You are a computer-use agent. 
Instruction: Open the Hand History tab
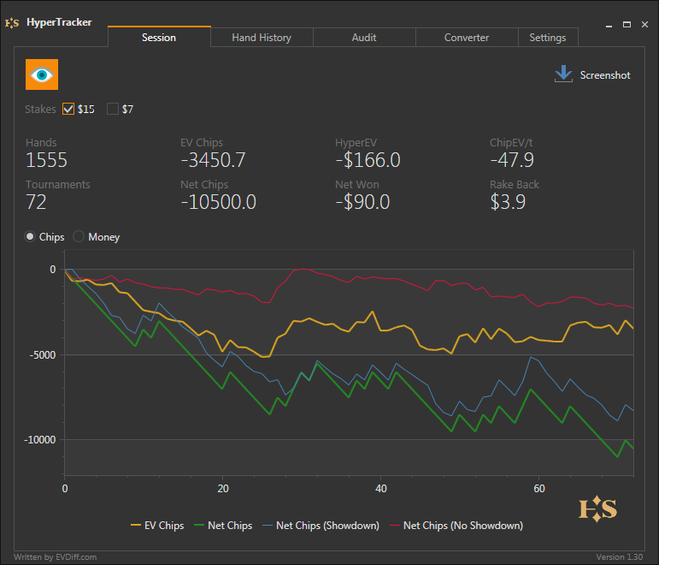pyautogui.click(x=261, y=38)
